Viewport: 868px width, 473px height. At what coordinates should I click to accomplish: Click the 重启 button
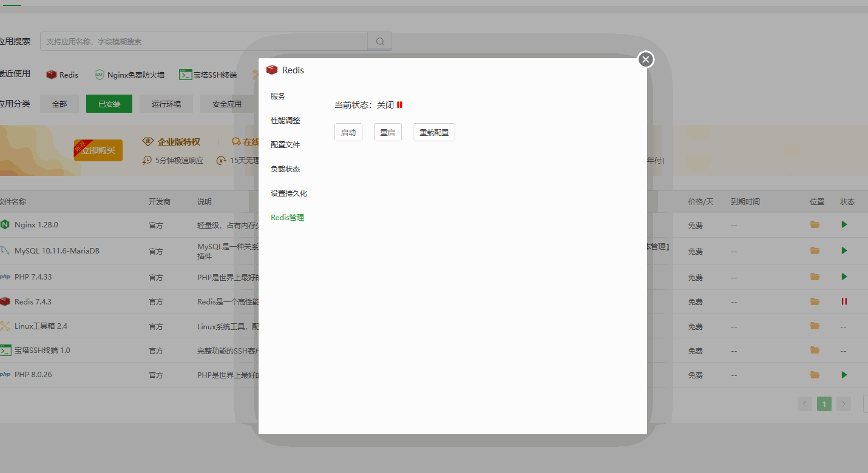click(x=388, y=132)
